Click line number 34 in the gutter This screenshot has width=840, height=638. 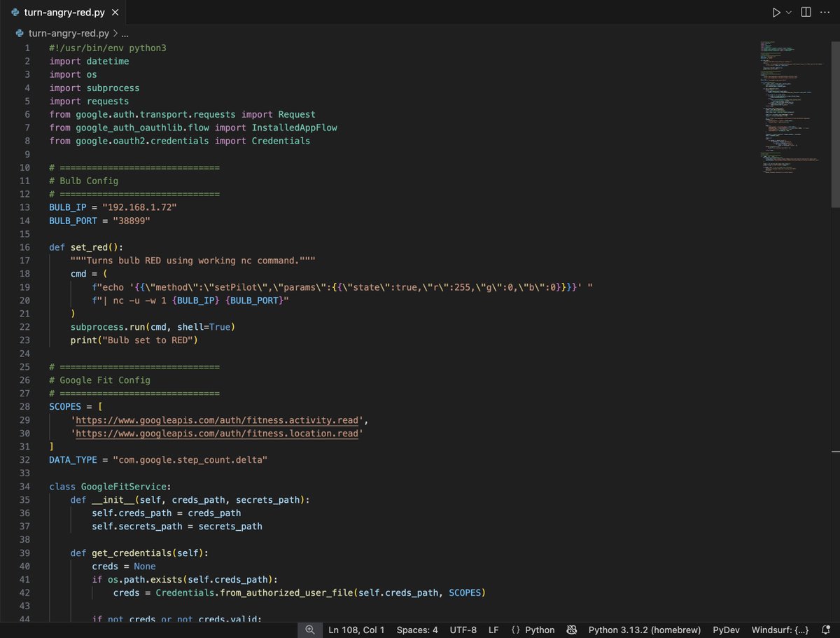tap(25, 486)
